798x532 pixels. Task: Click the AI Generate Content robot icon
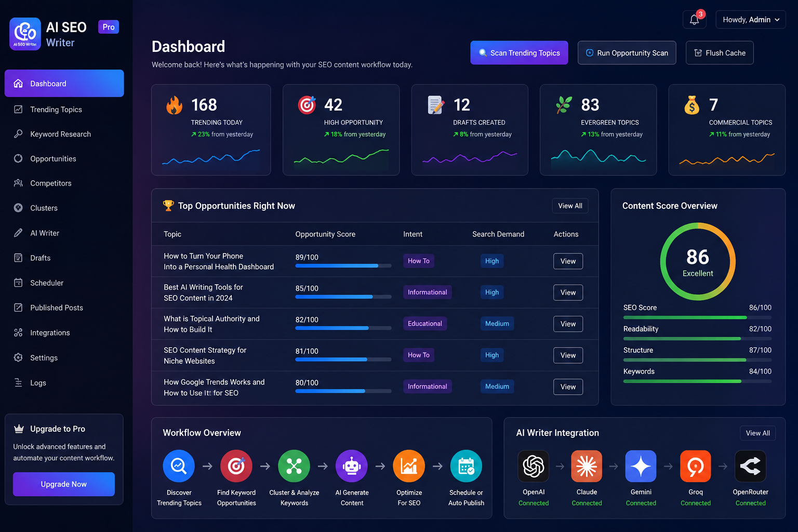click(352, 466)
